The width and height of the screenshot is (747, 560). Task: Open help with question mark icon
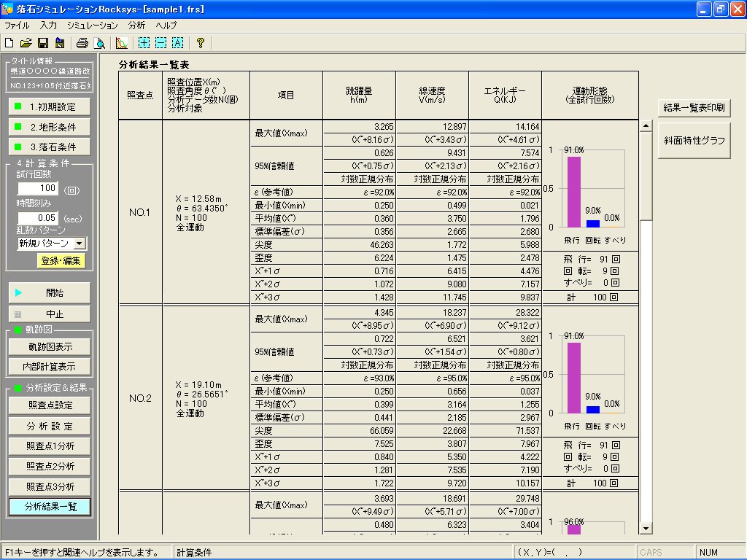[201, 43]
